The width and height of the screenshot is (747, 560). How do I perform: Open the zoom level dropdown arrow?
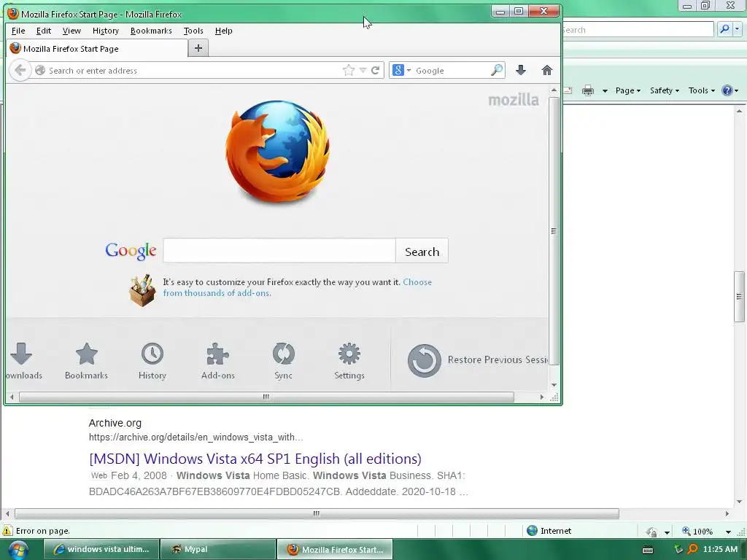[x=728, y=532]
